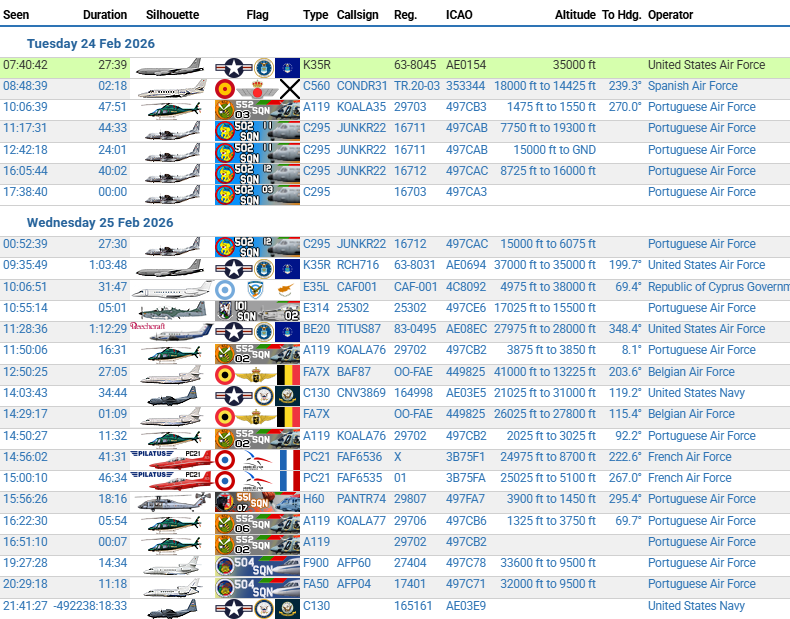Open the PANTR74 callsign link
This screenshot has height=619, width=790.
(361, 499)
